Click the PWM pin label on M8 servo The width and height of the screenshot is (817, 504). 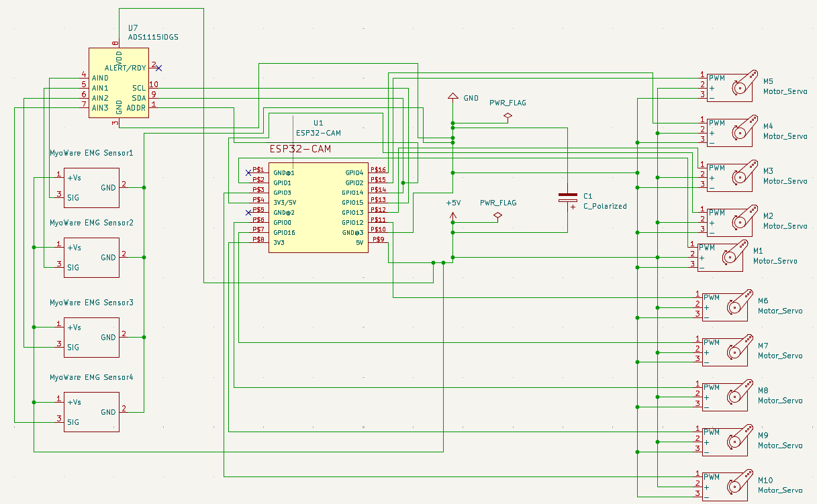[711, 387]
